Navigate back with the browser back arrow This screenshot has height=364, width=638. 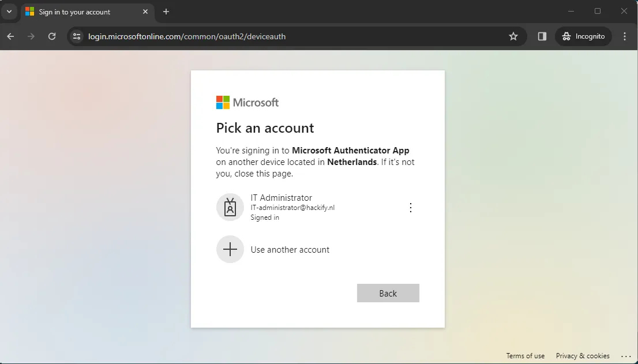point(10,36)
